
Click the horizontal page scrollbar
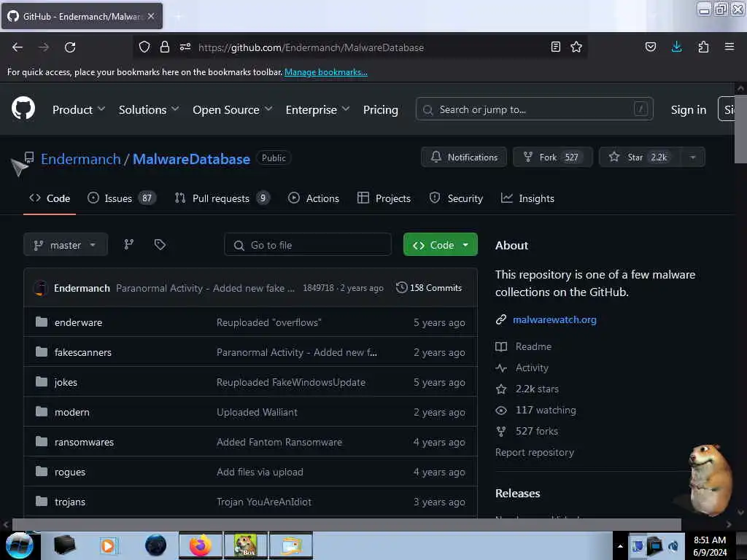[x=347, y=524]
